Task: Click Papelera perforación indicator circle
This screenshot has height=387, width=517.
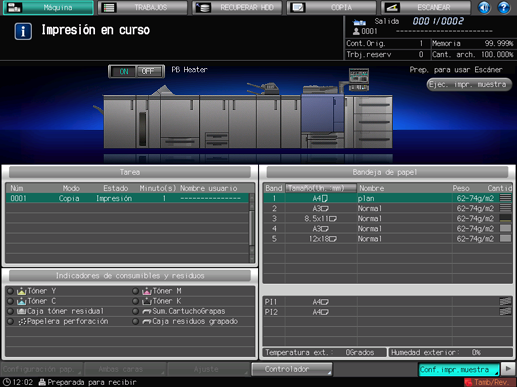Action: (x=10, y=322)
